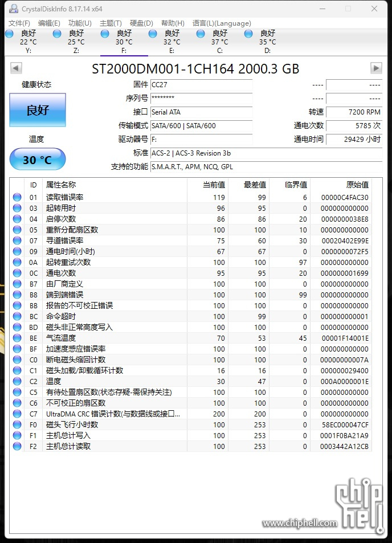The width and height of the screenshot is (392, 543).
Task: Click status orb of attribute B8 端到端错误
Action: (x=17, y=295)
